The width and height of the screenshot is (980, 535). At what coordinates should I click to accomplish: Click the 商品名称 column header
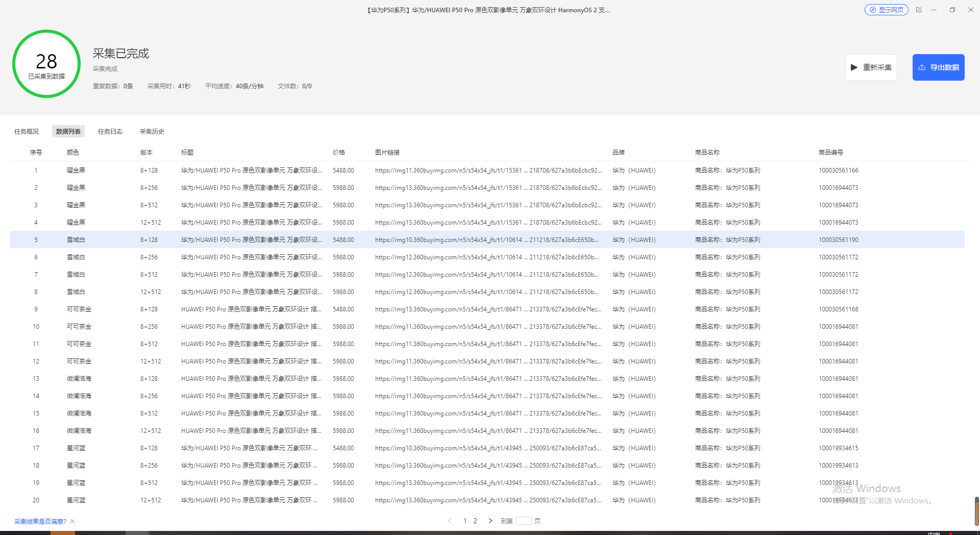pos(707,152)
